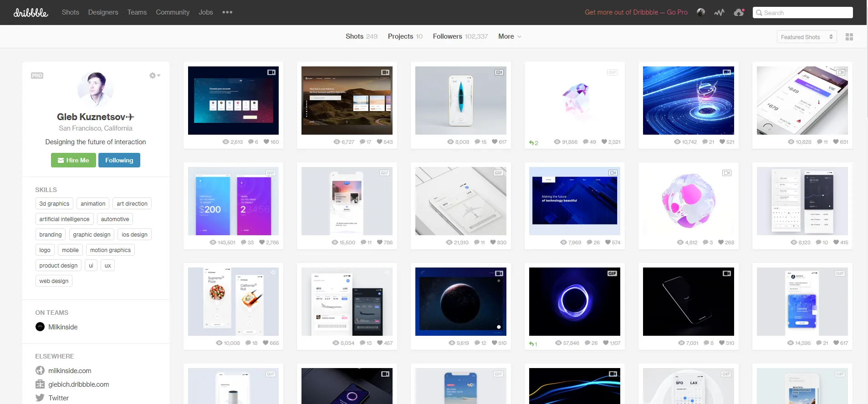Click the PRO badge on profile card
868x404 pixels.
coord(37,76)
